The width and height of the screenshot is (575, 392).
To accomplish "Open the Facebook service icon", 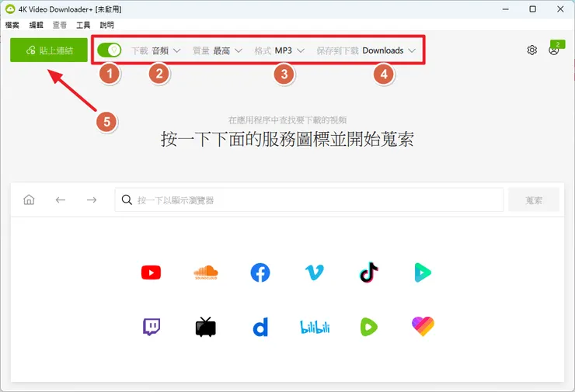I will click(x=260, y=272).
